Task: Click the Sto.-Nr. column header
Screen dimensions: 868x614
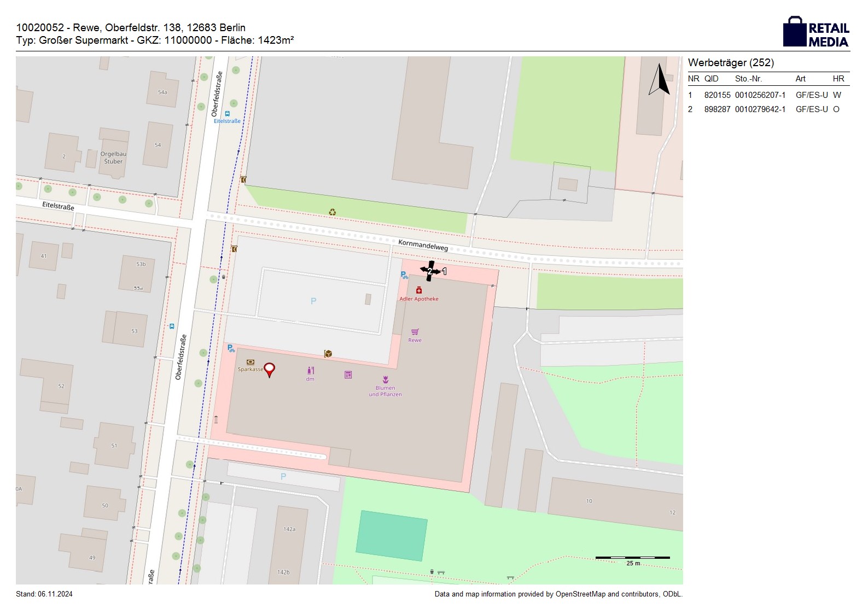Action: coord(748,79)
